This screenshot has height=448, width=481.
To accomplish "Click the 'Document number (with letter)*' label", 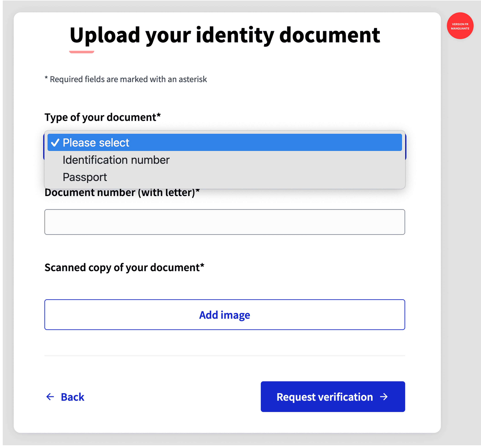I will coord(122,193).
